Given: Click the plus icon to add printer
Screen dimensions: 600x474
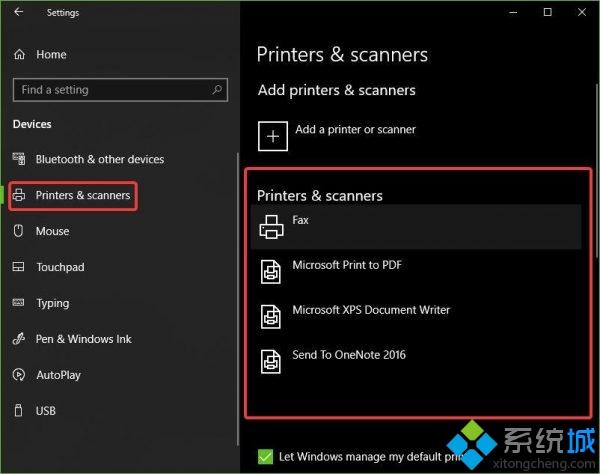Looking at the screenshot, I should tap(273, 136).
